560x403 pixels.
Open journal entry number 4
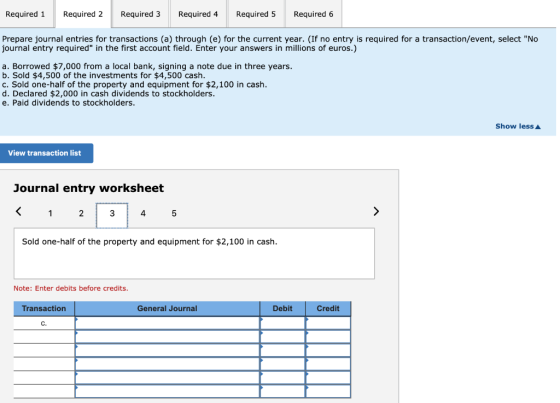point(143,213)
